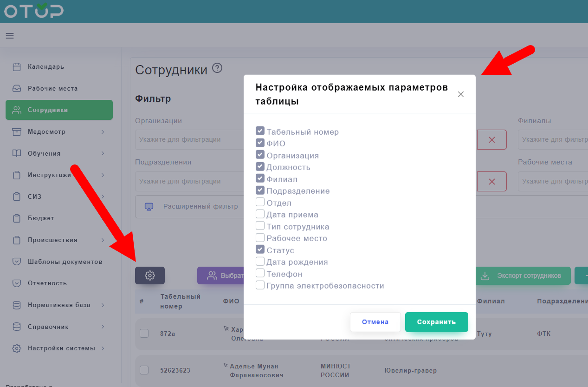Toggle the Телефон column checkbox

[x=260, y=274]
